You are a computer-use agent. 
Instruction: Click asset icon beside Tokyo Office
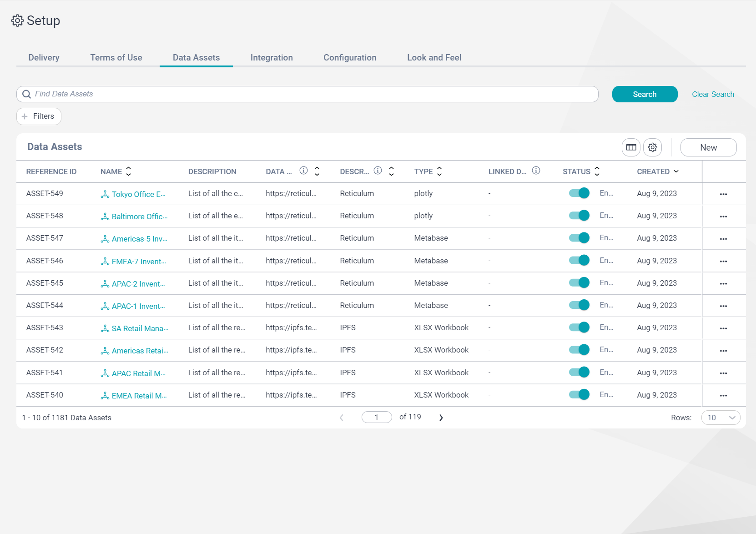tap(105, 194)
